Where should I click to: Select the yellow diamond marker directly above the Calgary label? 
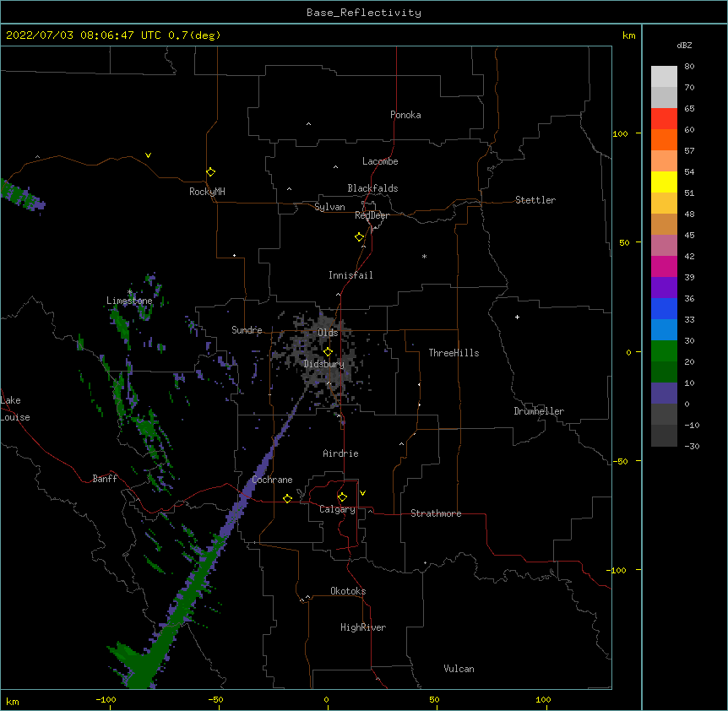click(342, 497)
